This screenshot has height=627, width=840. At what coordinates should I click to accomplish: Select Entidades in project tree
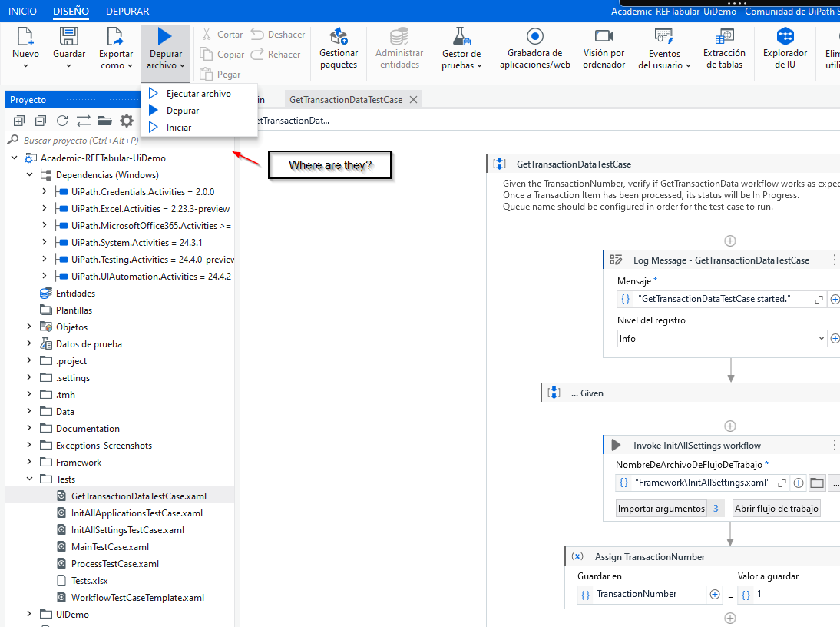coord(75,293)
